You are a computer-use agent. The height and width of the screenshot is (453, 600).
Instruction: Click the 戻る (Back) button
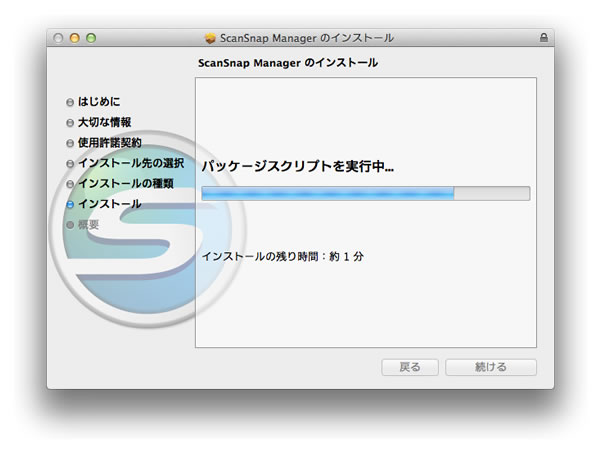(410, 367)
